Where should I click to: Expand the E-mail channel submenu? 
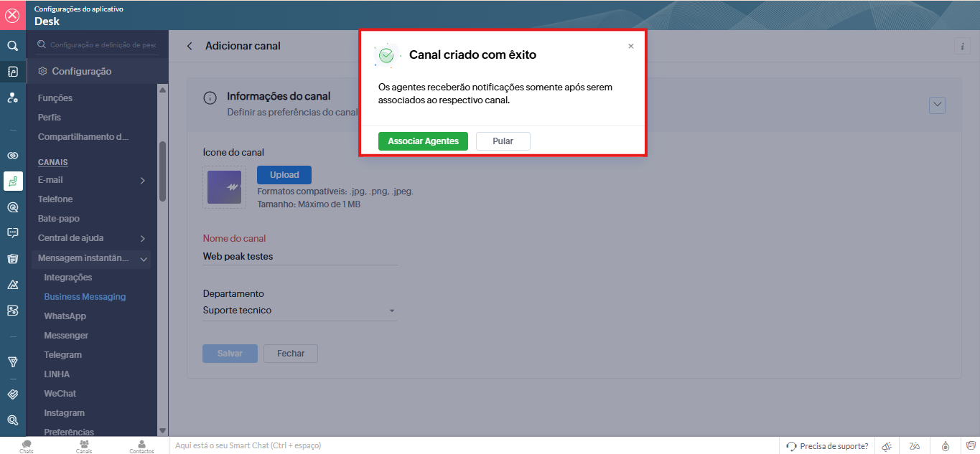coord(142,180)
